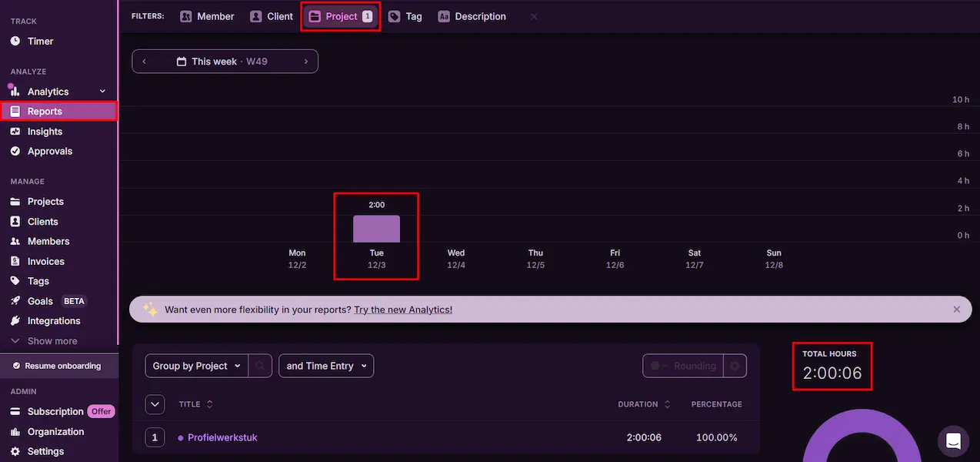The width and height of the screenshot is (980, 462).
Task: Open the Projects page
Action: tap(45, 201)
